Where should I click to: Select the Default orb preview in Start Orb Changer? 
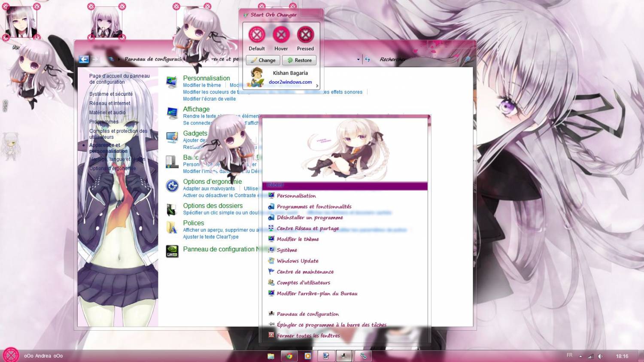pyautogui.click(x=256, y=34)
